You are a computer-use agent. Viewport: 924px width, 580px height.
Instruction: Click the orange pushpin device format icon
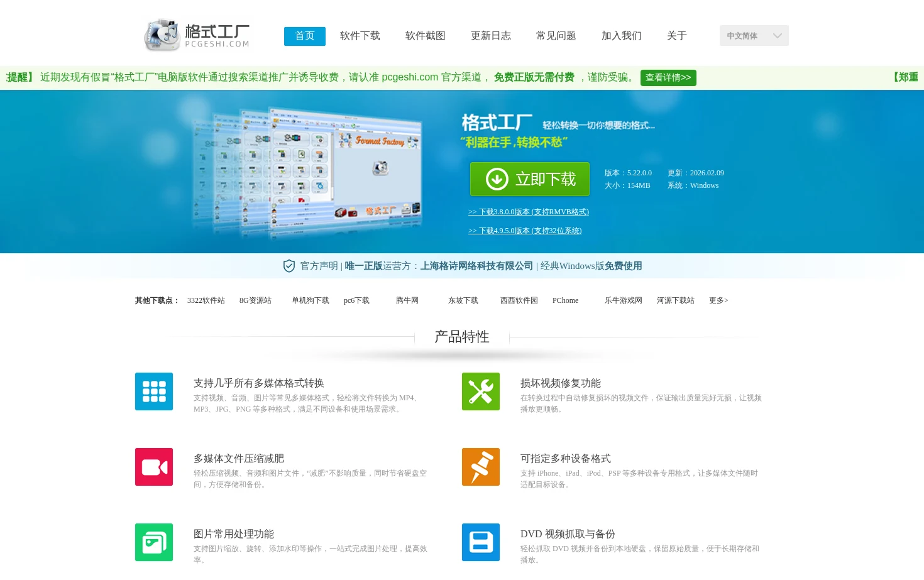[x=481, y=467]
